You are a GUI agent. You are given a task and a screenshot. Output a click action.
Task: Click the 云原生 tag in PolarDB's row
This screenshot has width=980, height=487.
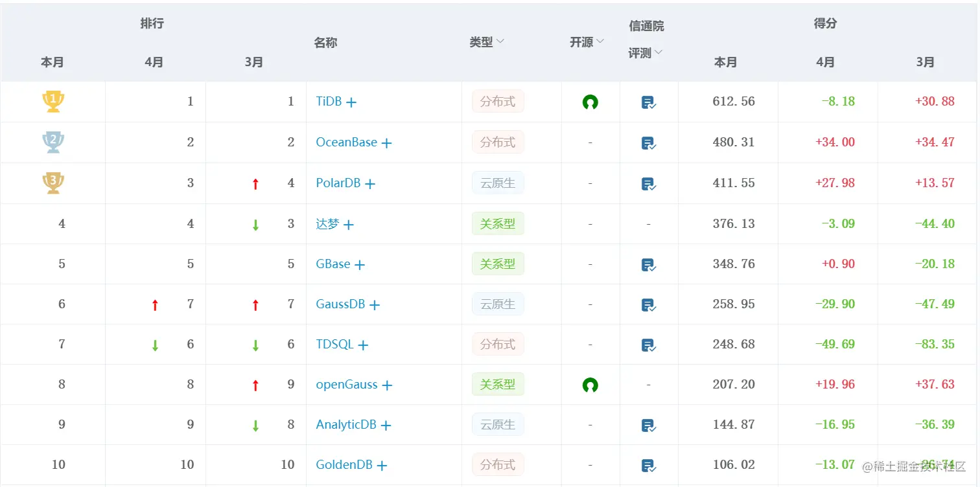(498, 183)
